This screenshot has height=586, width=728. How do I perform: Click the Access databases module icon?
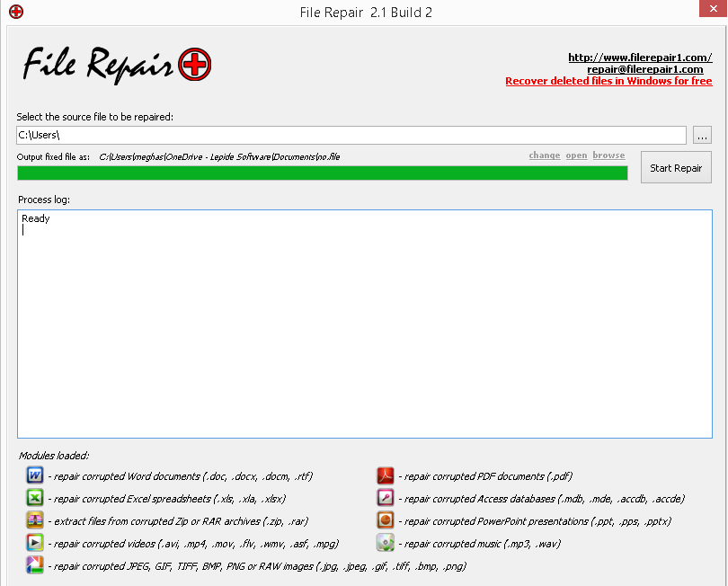[x=386, y=498]
